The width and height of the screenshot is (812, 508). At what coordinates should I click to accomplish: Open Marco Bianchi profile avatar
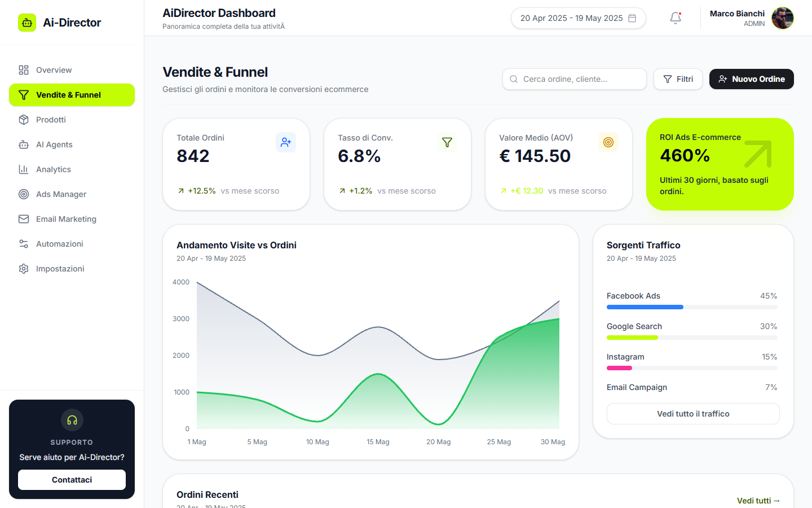(x=783, y=18)
